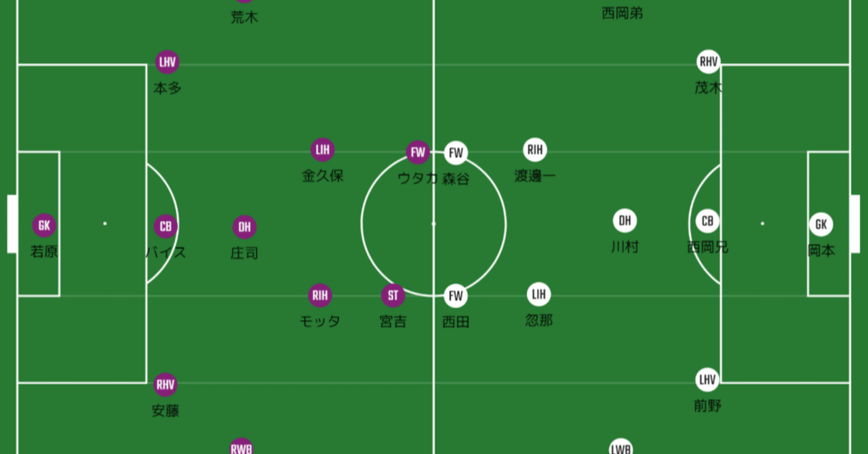Select the white LHV marker above 前野
The width and height of the screenshot is (868, 454).
707,380
